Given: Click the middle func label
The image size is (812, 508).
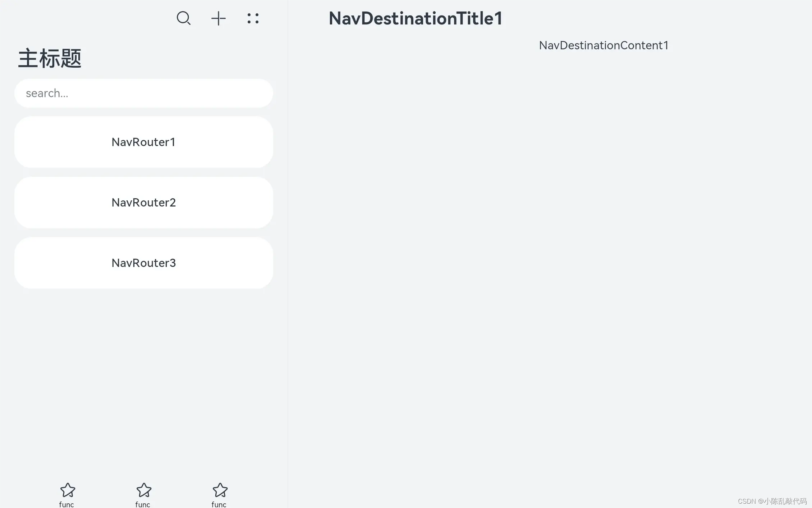Looking at the screenshot, I should point(143,504).
